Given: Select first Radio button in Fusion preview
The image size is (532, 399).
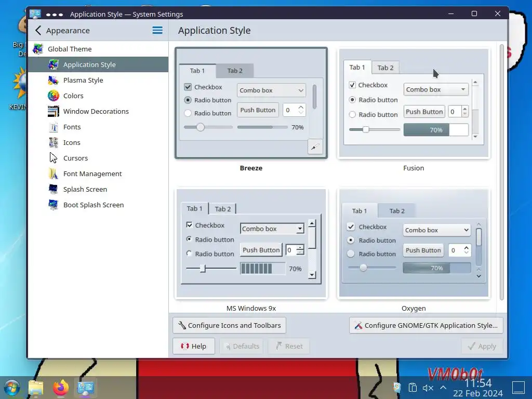Looking at the screenshot, I should pos(353,100).
